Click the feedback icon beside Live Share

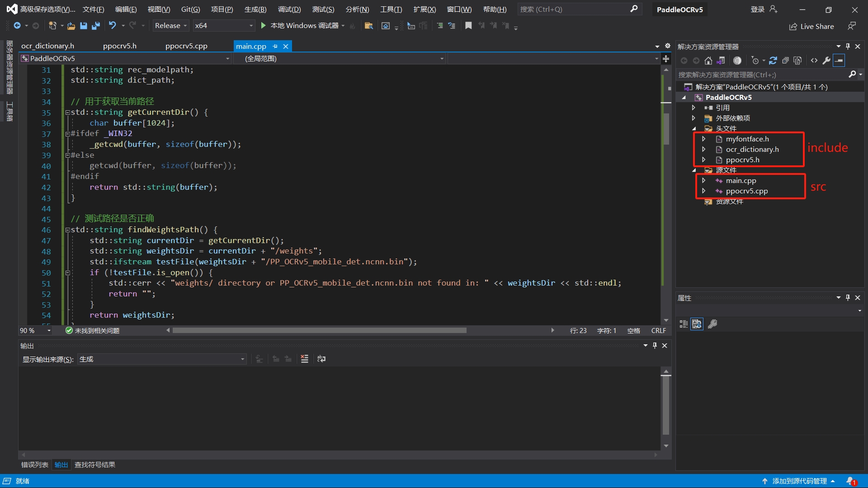[852, 26]
